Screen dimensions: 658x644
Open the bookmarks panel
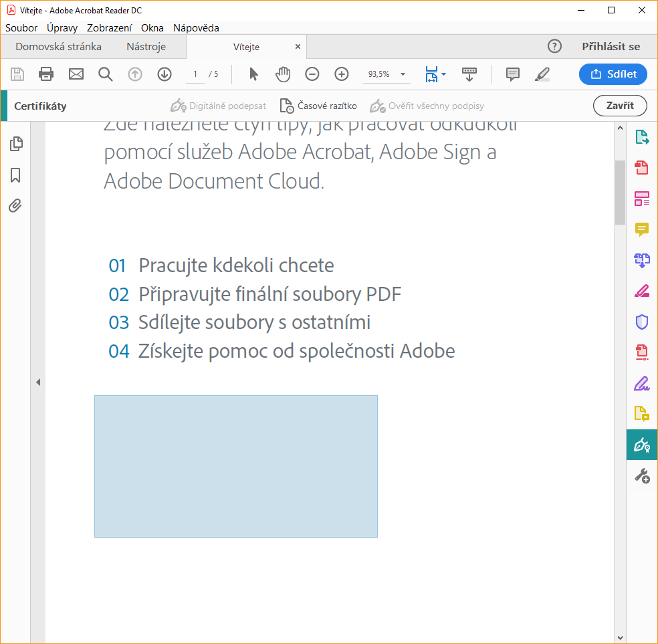click(x=15, y=175)
